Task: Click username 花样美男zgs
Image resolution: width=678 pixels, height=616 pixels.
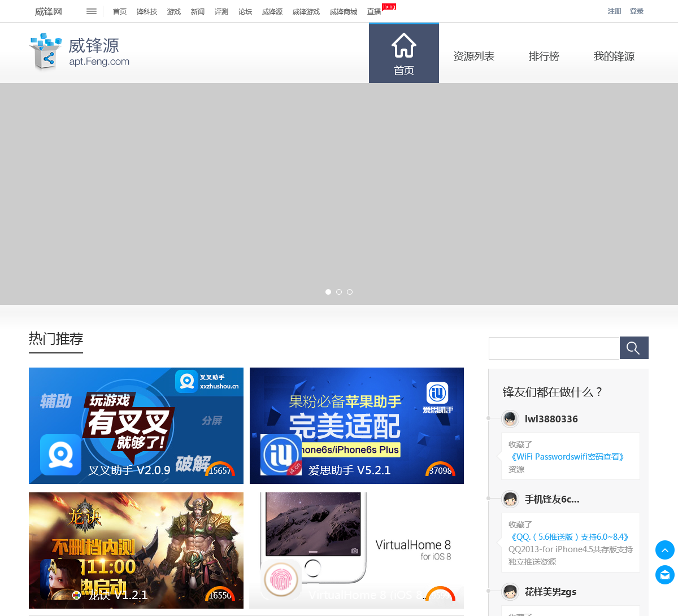Action: (551, 592)
